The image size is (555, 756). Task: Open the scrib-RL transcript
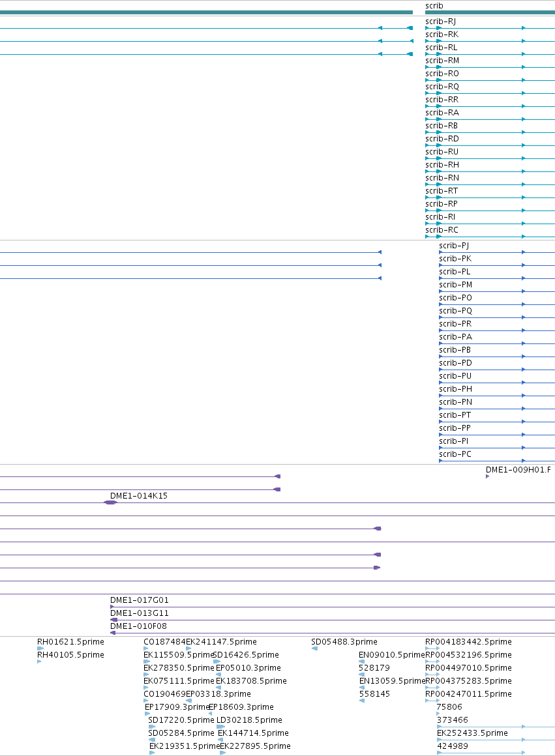click(441, 47)
